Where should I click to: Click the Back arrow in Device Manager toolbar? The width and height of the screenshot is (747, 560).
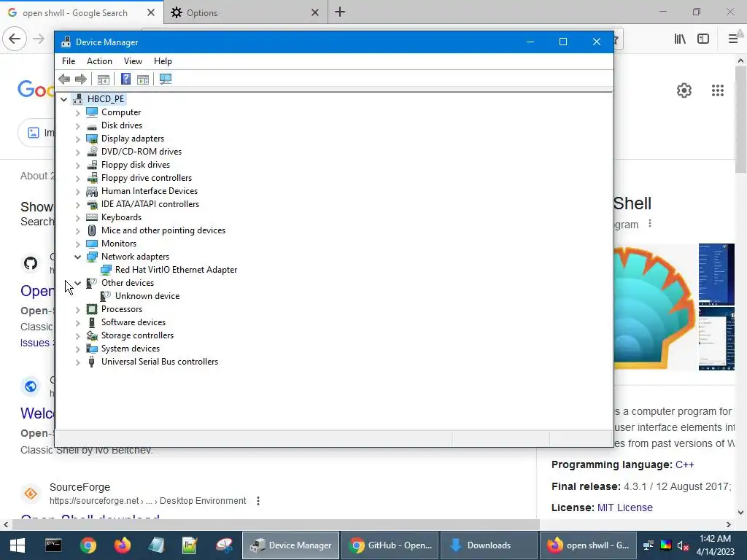pyautogui.click(x=64, y=79)
